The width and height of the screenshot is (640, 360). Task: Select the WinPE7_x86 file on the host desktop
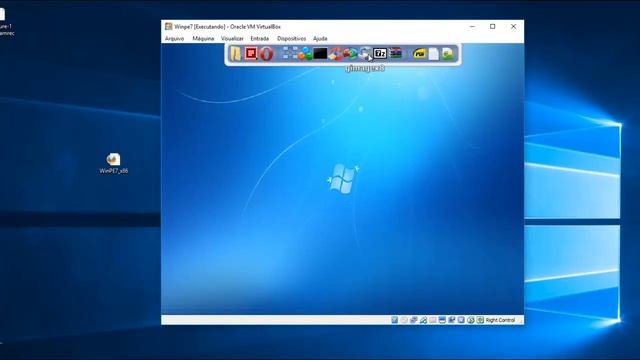[113, 163]
